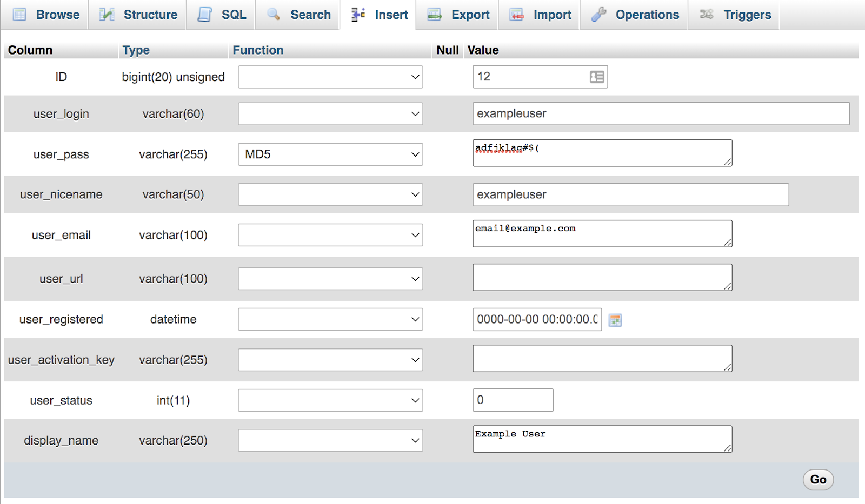The width and height of the screenshot is (865, 504).
Task: Open the Function dropdown for display_name
Action: [330, 440]
